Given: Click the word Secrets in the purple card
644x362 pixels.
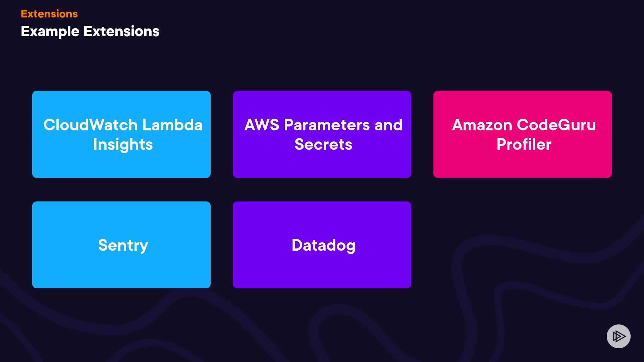Looking at the screenshot, I should pyautogui.click(x=323, y=144).
